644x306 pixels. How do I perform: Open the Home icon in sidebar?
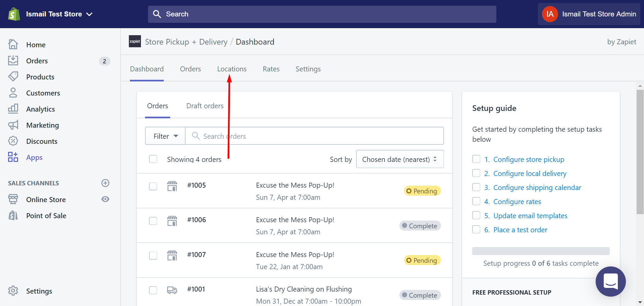pyautogui.click(x=13, y=44)
